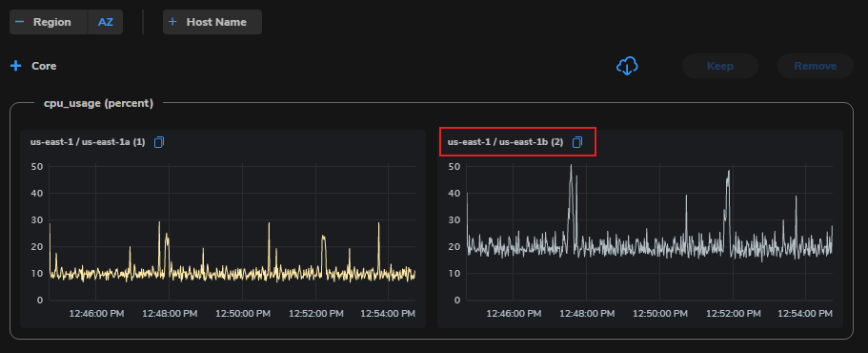Add Host Name grouping level

(x=212, y=22)
